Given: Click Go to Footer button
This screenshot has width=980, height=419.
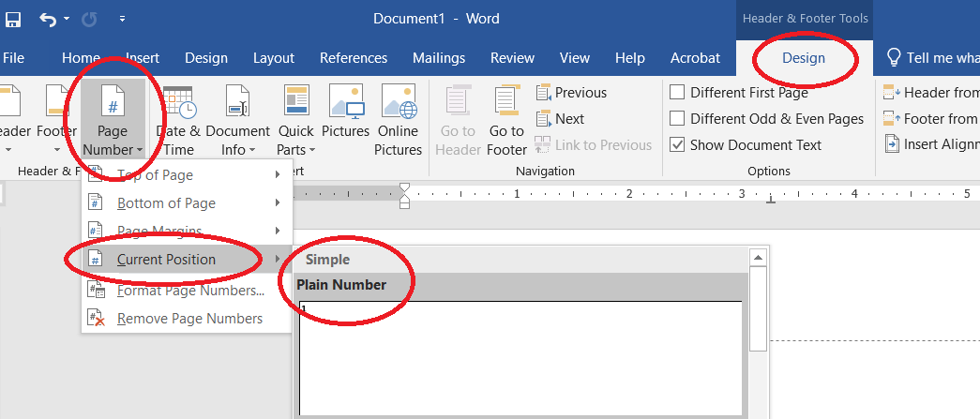Looking at the screenshot, I should [x=506, y=122].
